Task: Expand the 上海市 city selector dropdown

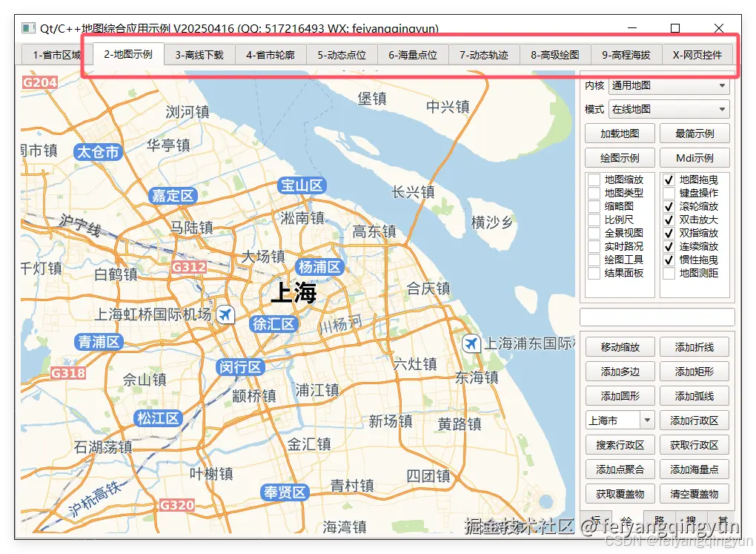Action: point(646,420)
